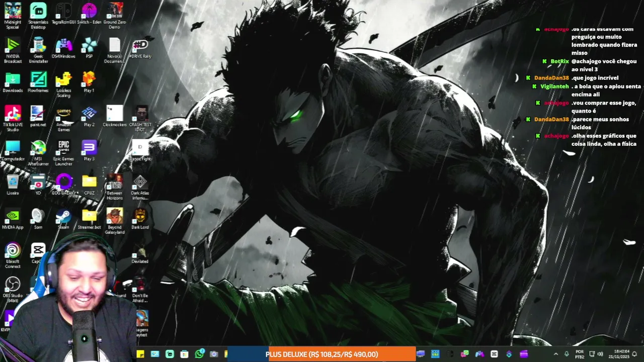Open the CapCut icon in the taskbar

pyautogui.click(x=494, y=354)
